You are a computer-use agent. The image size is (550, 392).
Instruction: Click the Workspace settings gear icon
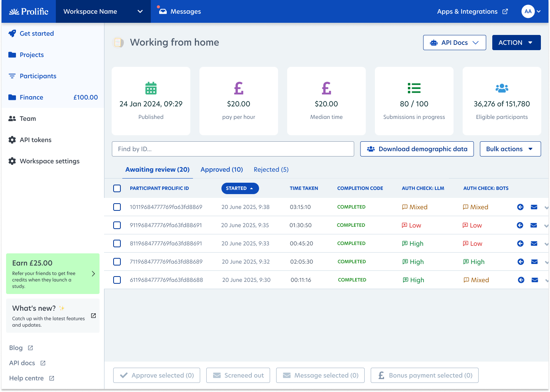tap(12, 161)
